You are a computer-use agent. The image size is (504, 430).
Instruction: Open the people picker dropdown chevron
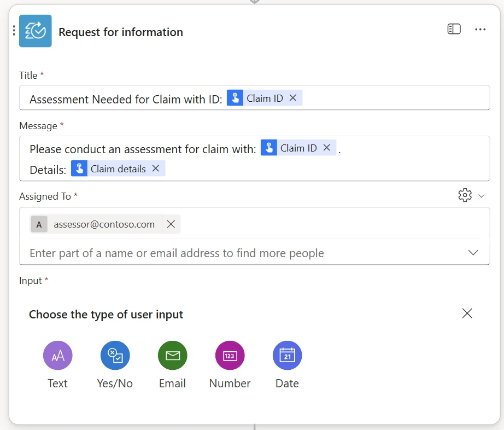click(x=473, y=253)
